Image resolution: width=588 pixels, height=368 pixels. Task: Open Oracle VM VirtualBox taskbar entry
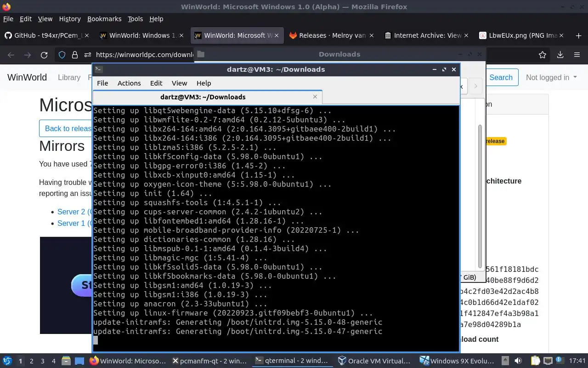[374, 361]
